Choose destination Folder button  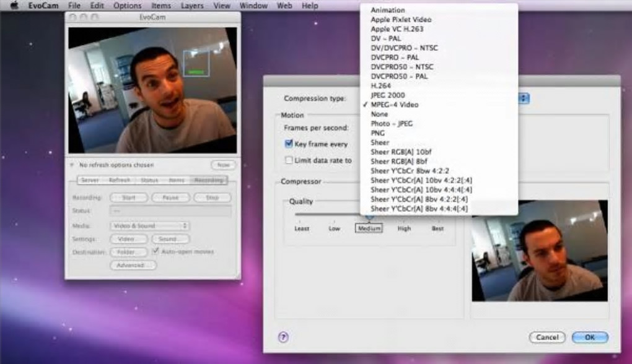pos(129,252)
